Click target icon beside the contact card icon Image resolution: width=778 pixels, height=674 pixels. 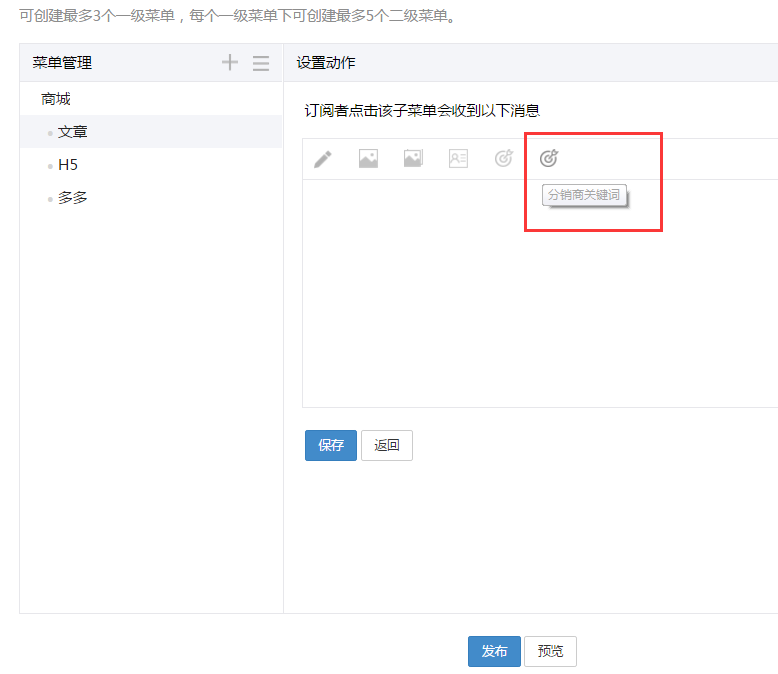pos(504,159)
